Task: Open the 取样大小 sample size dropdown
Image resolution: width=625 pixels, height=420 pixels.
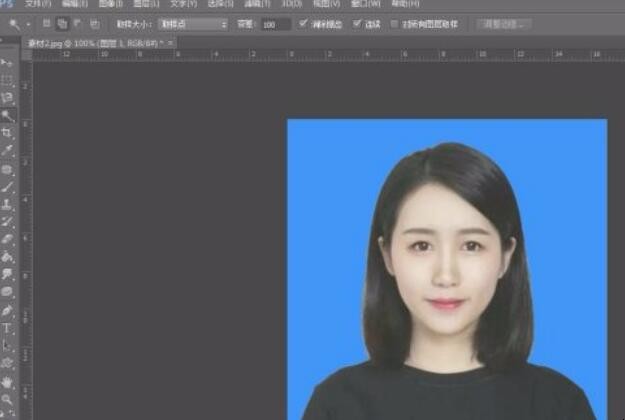Action: click(x=193, y=24)
